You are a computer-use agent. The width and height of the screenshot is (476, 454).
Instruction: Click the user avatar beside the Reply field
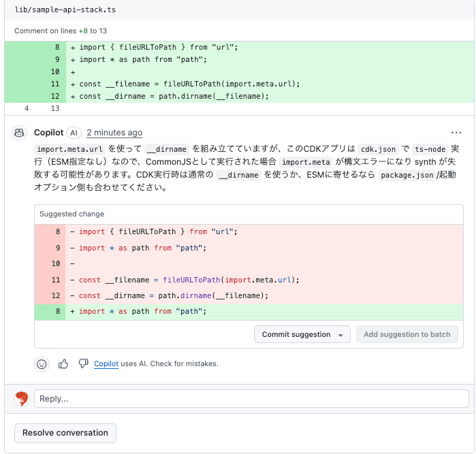pos(22,399)
